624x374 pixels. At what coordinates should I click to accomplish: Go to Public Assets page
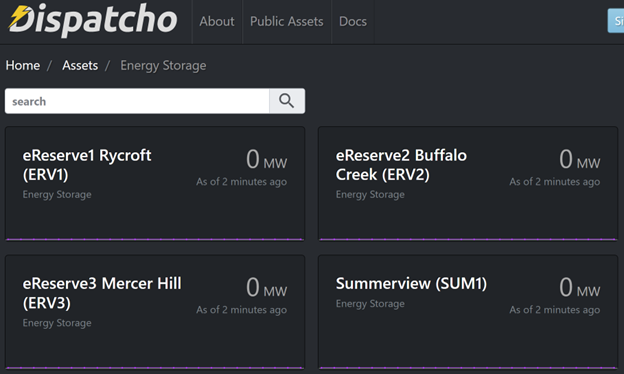(287, 21)
